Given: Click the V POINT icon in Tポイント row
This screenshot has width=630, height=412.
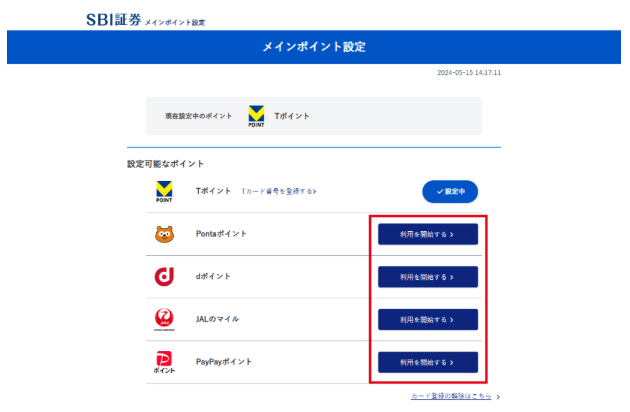Looking at the screenshot, I should 164,191.
